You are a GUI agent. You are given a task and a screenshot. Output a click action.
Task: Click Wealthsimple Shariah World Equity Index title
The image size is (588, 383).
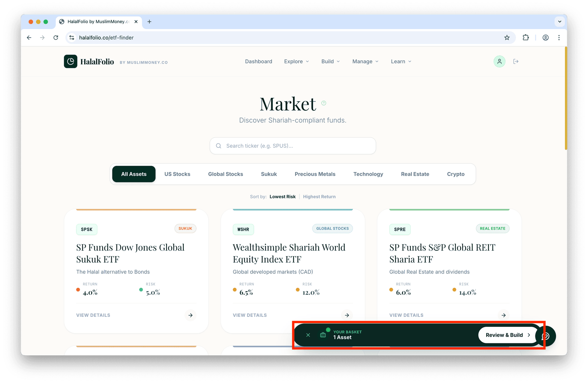pyautogui.click(x=289, y=253)
